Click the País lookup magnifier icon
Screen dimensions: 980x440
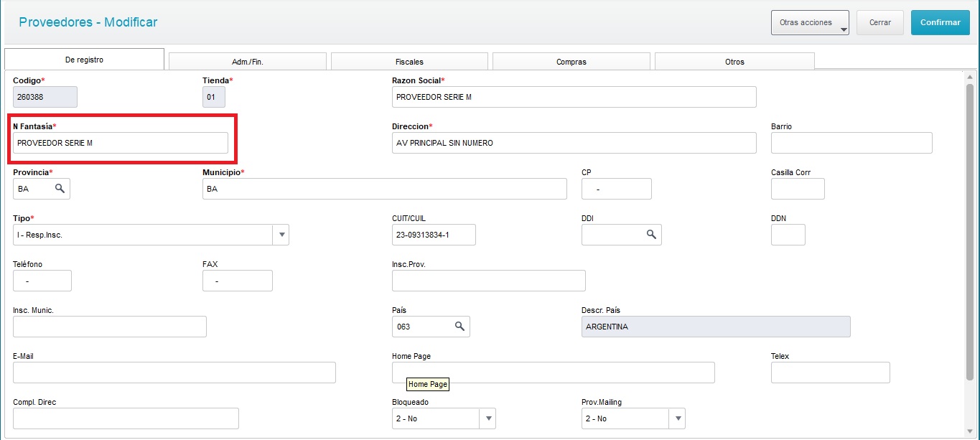point(460,327)
